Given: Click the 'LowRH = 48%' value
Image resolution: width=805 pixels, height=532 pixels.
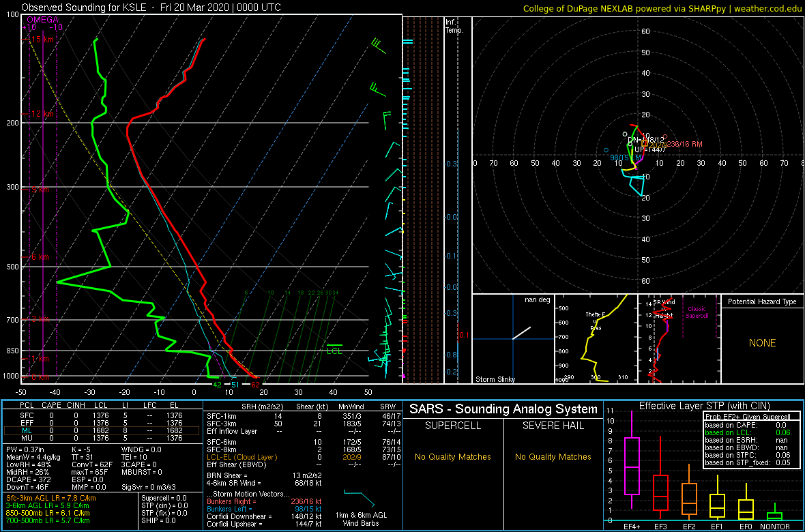Looking at the screenshot, I should click(x=30, y=464).
